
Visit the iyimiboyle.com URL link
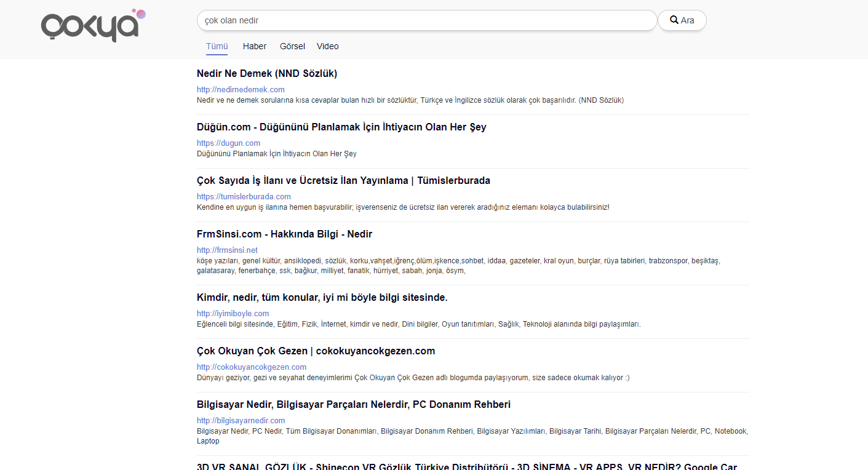(x=233, y=314)
